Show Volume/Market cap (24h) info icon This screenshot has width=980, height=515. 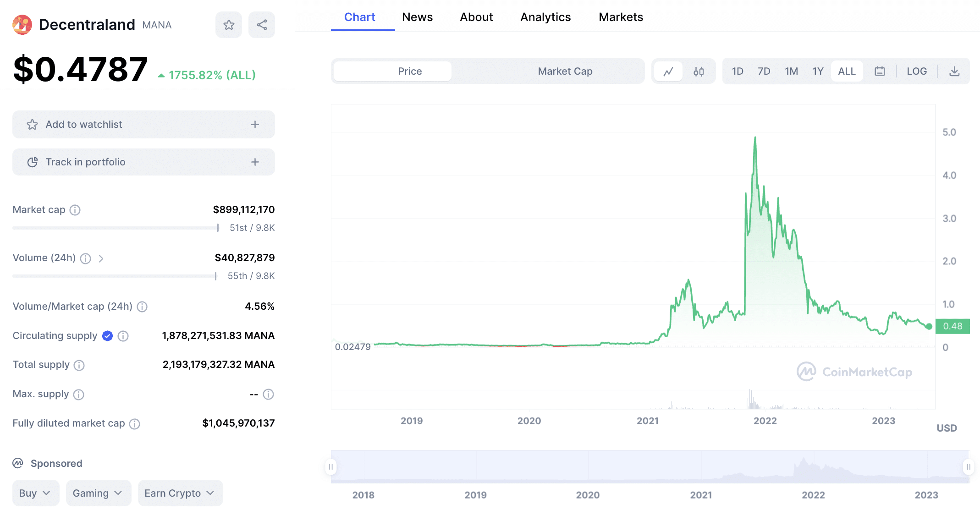point(142,307)
